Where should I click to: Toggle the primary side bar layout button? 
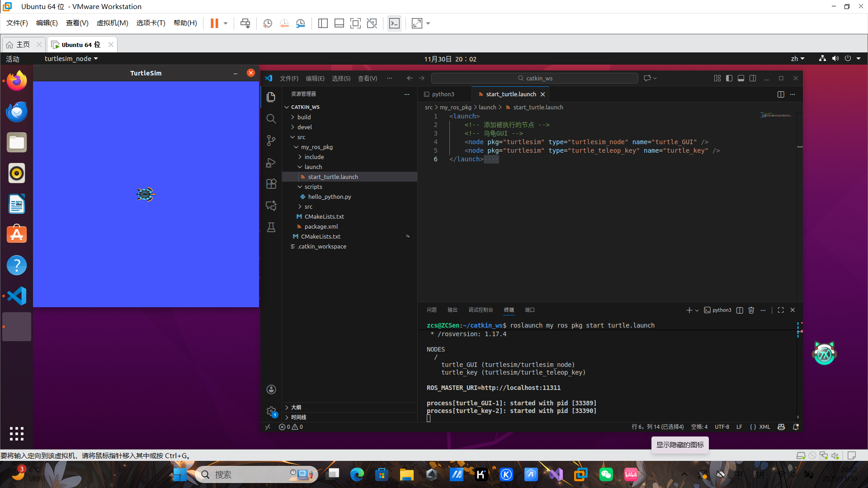tap(729, 78)
